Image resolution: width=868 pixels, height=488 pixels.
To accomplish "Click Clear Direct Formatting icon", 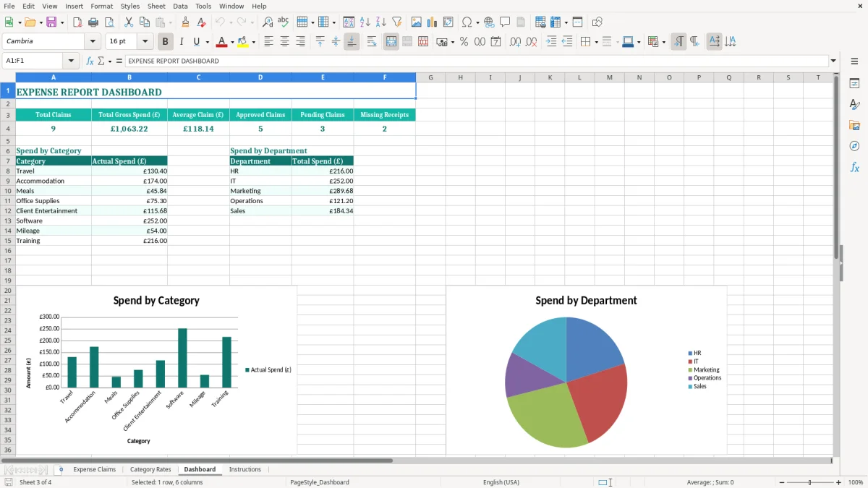I will [x=201, y=22].
